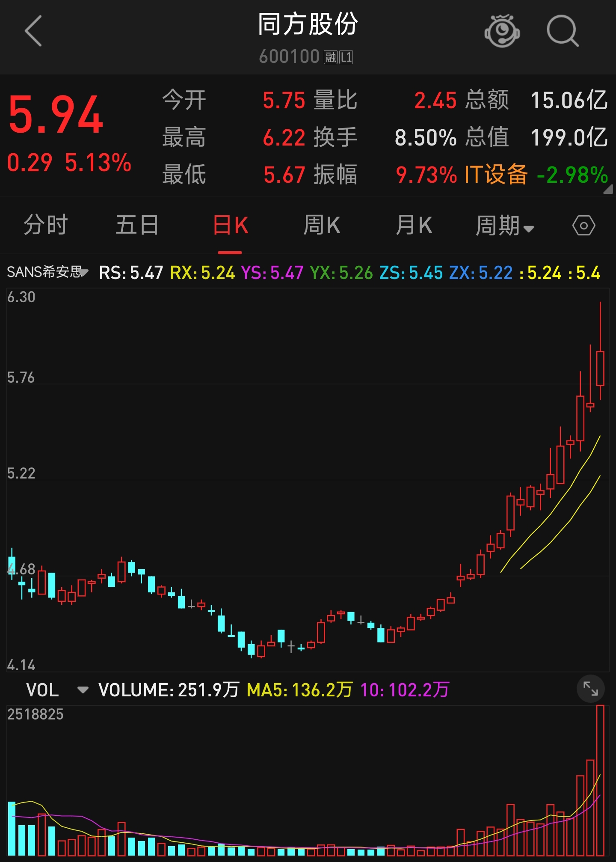The image size is (616, 862).
Task: Tap VOLUME: 251.9万 readout
Action: [169, 690]
